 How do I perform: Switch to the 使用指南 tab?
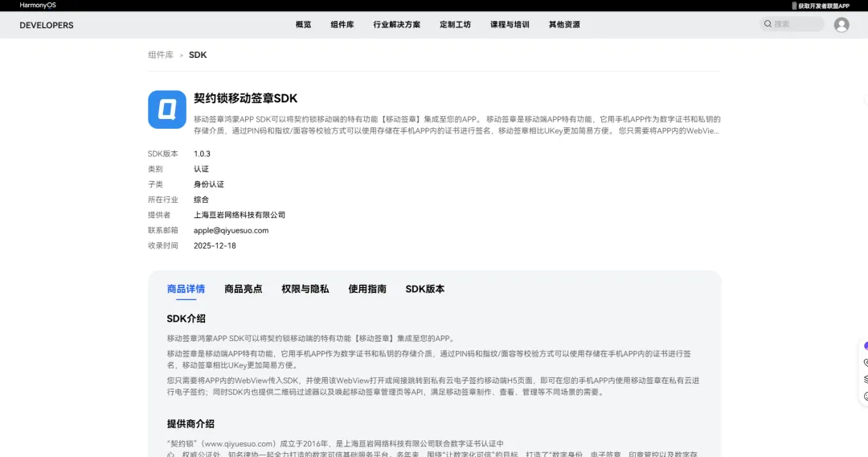coord(367,289)
